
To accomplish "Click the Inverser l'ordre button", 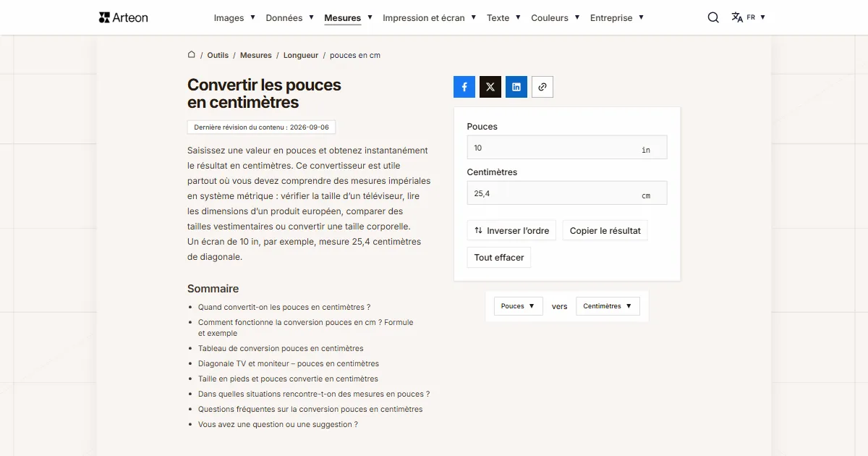I will (x=511, y=231).
